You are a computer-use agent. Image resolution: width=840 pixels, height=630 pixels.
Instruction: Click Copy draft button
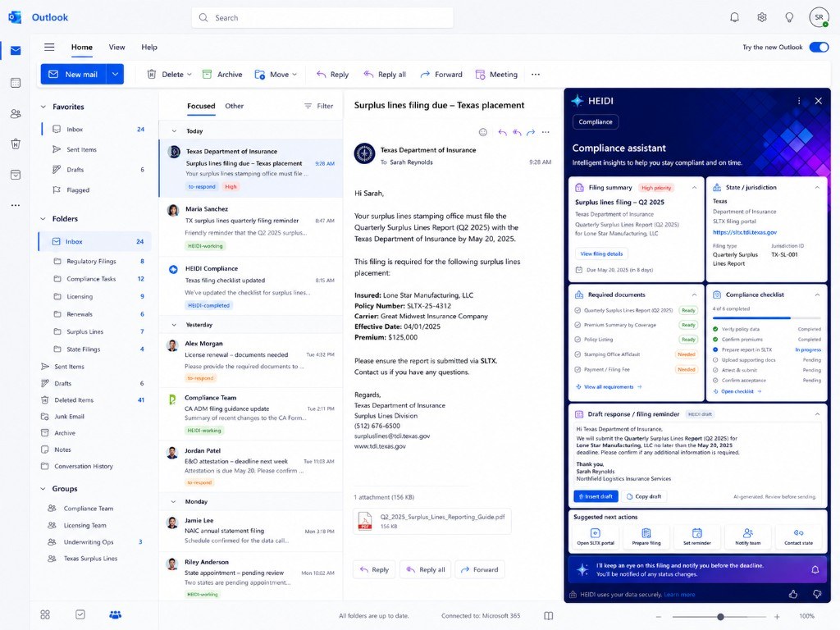[644, 496]
